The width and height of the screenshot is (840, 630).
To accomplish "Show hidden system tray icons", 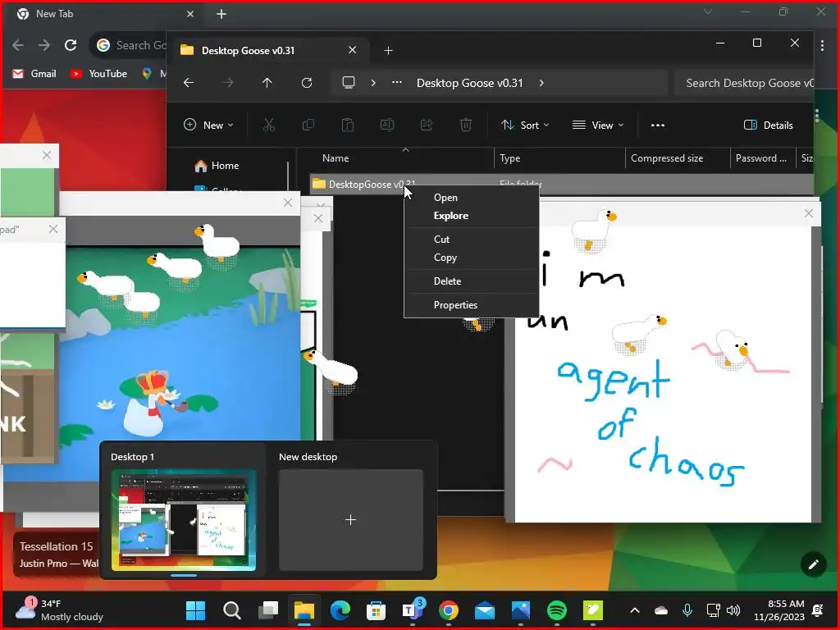I will click(x=635, y=610).
